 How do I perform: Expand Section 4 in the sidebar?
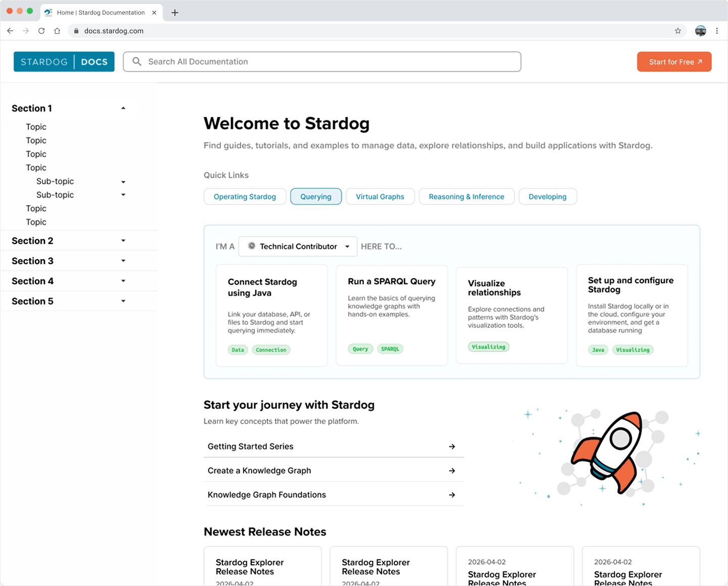(x=123, y=281)
